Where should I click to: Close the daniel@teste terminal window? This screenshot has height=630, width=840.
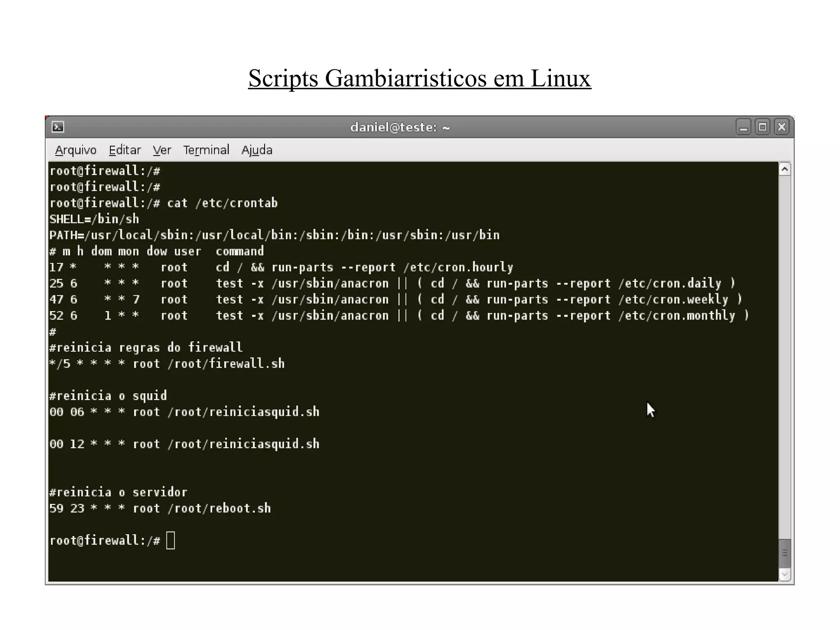pyautogui.click(x=782, y=127)
